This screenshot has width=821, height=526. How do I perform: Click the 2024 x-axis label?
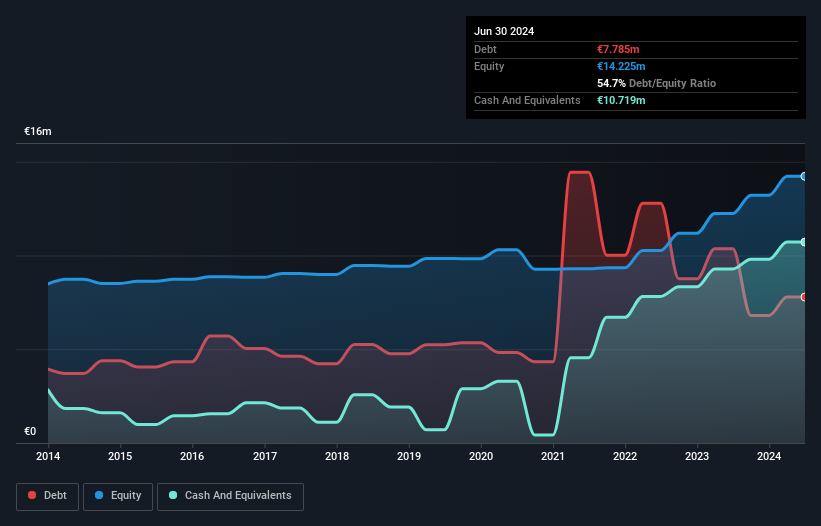tap(769, 456)
